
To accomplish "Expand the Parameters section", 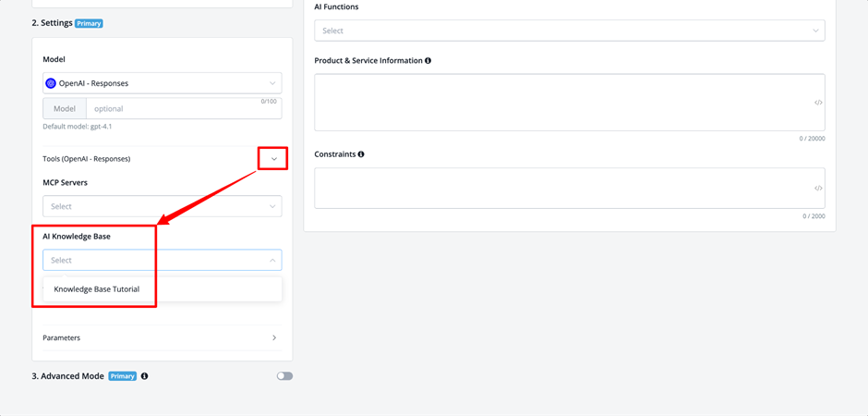I will pos(274,337).
